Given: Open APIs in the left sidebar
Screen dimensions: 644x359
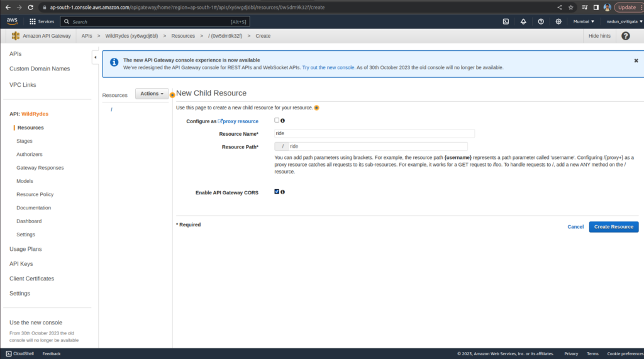Looking at the screenshot, I should point(16,54).
